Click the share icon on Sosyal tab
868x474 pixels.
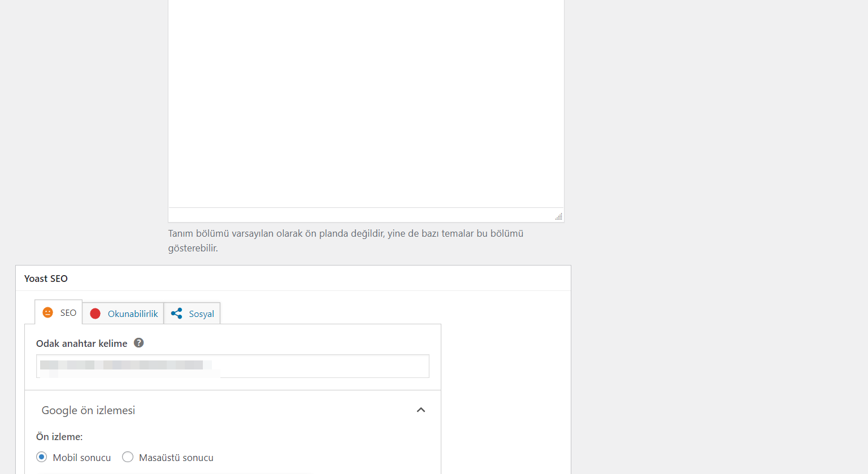(176, 314)
